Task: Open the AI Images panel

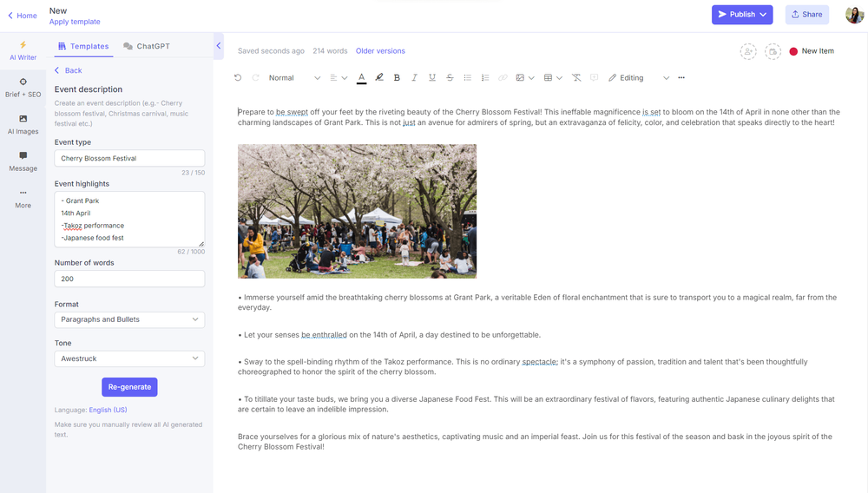Action: (x=23, y=124)
